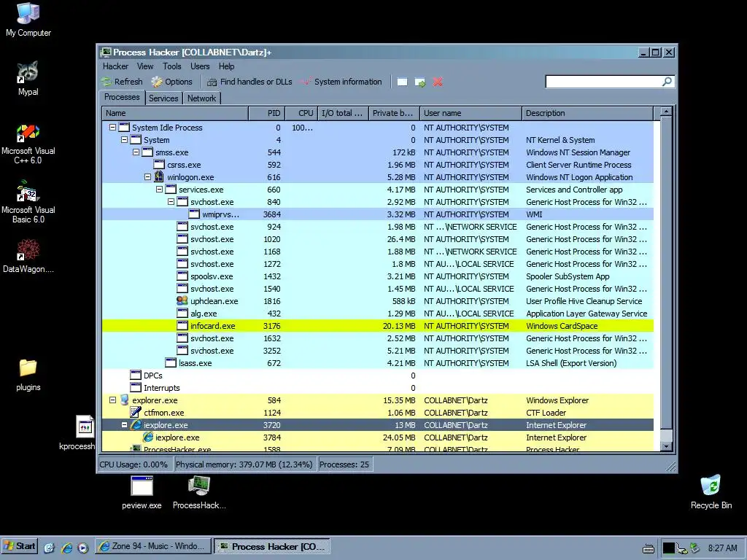The height and width of the screenshot is (560, 747).
Task: Collapse the System Idle Process node
Action: (112, 127)
